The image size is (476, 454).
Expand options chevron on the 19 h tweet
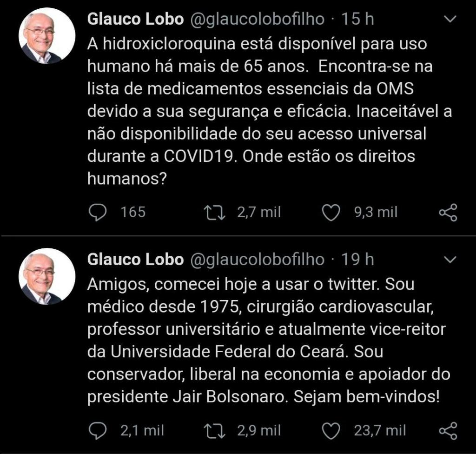(450, 260)
